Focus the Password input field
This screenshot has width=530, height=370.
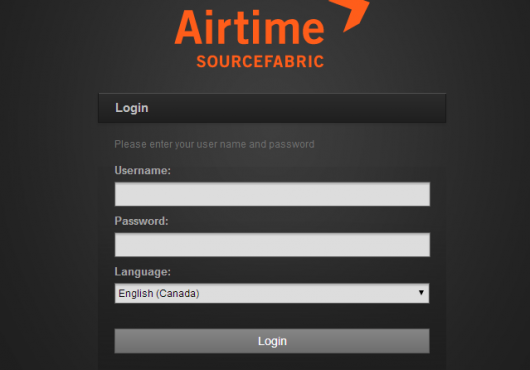[272, 245]
